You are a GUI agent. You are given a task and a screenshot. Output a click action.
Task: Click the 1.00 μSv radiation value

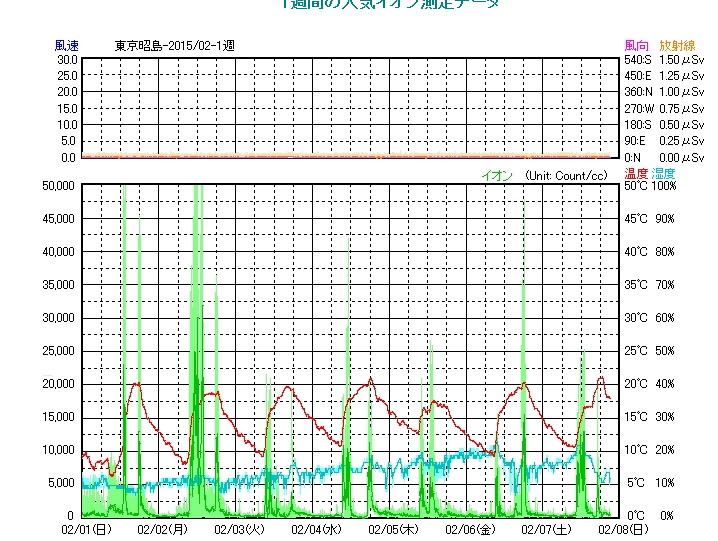(681, 92)
